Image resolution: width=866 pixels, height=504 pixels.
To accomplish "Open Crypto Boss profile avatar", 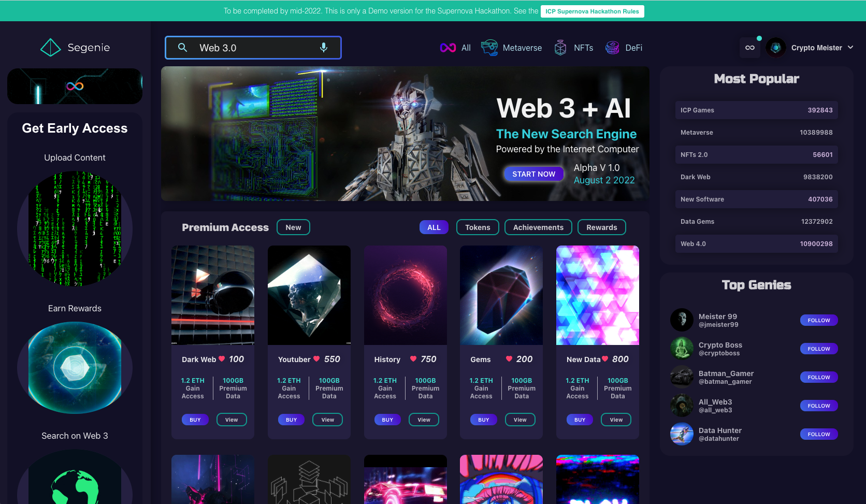I will point(682,349).
